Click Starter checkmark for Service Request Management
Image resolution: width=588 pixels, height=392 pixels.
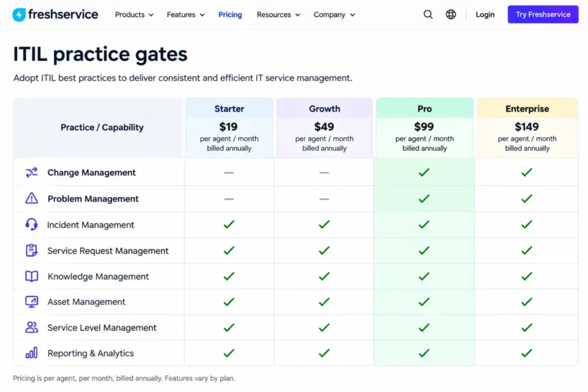pos(229,250)
